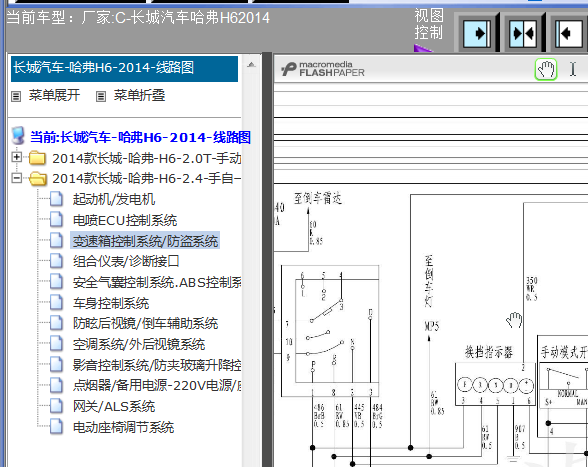
Task: Click the sidebar scrollbar up arrow
Action: point(251,65)
